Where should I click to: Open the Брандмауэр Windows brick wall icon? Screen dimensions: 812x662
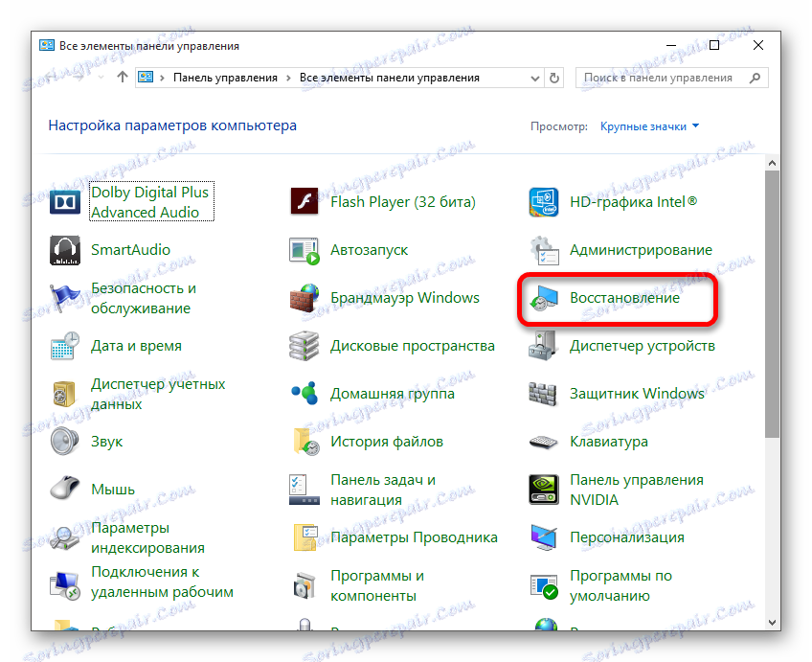tap(304, 298)
